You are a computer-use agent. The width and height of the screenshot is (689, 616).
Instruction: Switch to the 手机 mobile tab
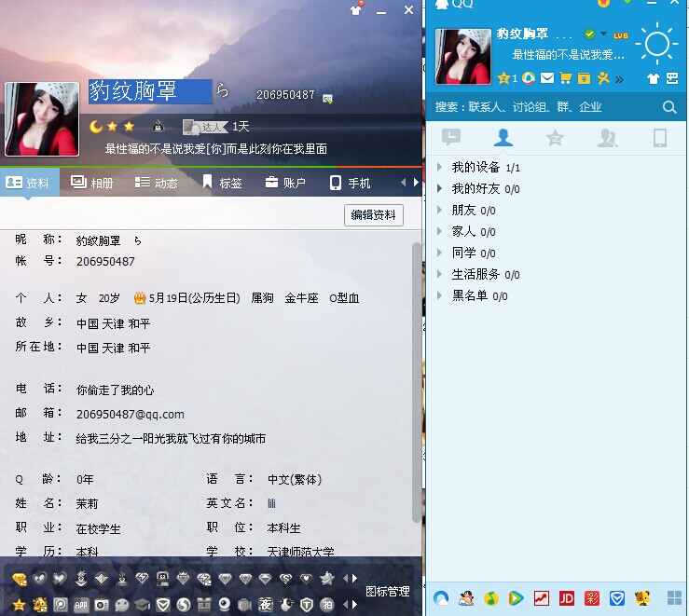pyautogui.click(x=351, y=183)
